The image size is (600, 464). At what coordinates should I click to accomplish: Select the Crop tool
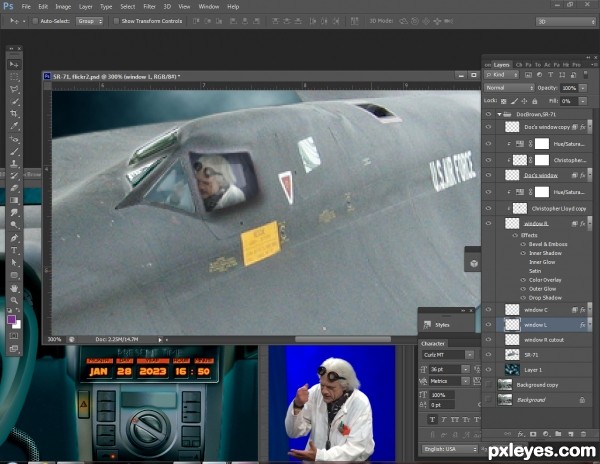click(14, 114)
